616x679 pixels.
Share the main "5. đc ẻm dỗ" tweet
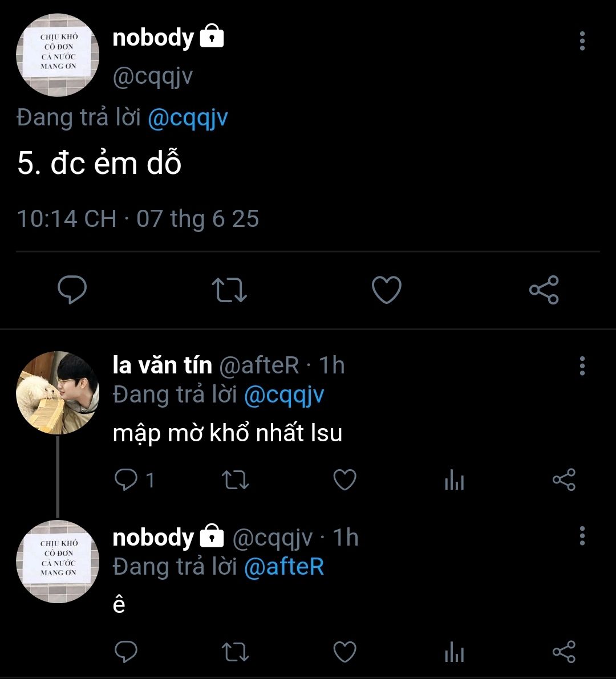coord(544,290)
